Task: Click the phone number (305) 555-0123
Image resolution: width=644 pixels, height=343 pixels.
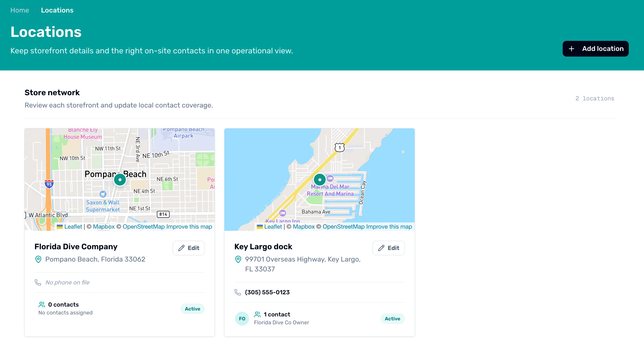Action: point(267,292)
